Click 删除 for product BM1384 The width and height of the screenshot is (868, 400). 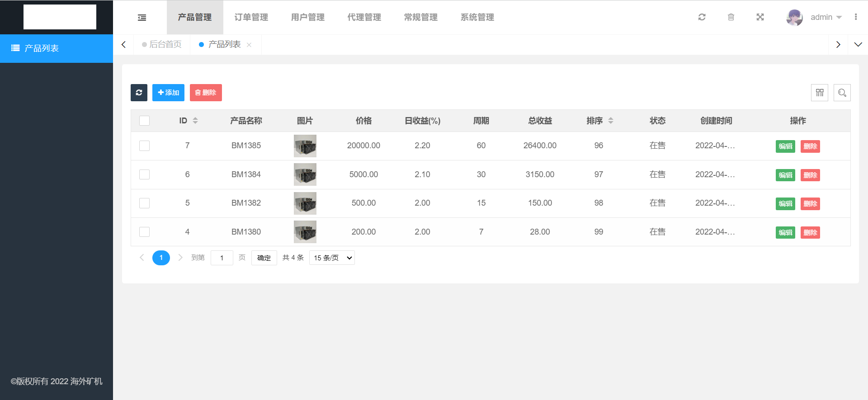pos(810,175)
